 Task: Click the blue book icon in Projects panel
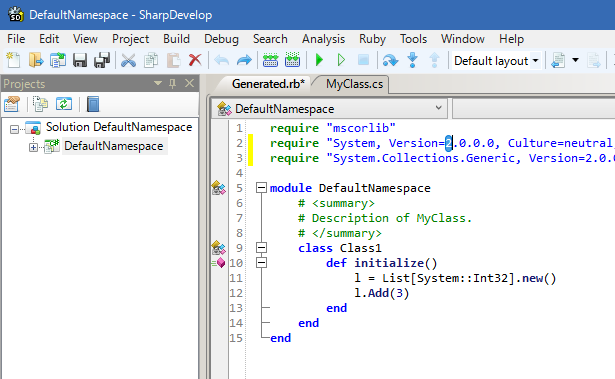(x=93, y=104)
